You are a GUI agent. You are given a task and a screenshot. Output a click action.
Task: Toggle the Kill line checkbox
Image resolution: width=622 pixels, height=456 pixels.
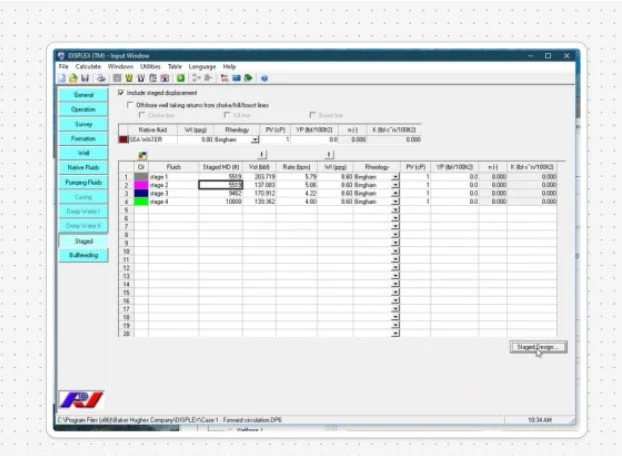(x=227, y=115)
